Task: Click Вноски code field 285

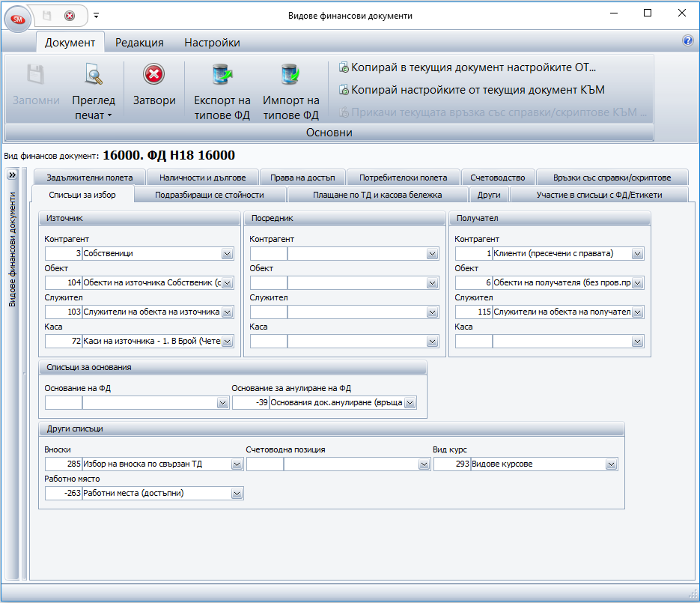Action: [64, 464]
